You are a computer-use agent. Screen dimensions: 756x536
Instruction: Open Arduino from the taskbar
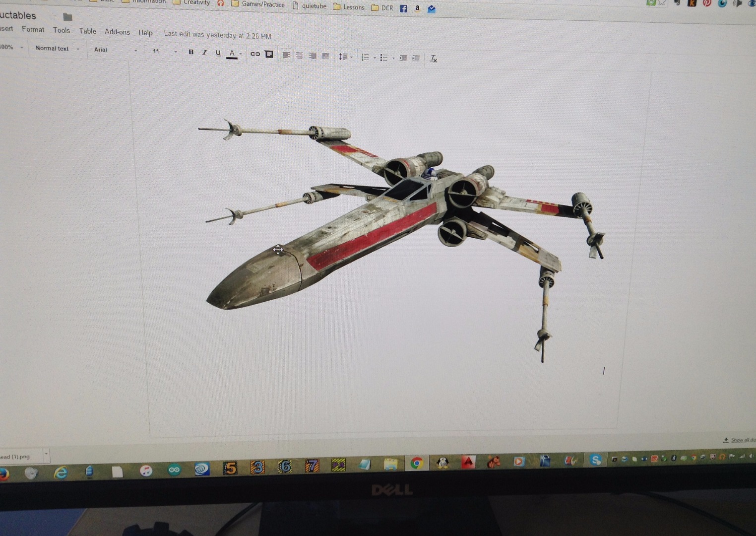(x=174, y=469)
